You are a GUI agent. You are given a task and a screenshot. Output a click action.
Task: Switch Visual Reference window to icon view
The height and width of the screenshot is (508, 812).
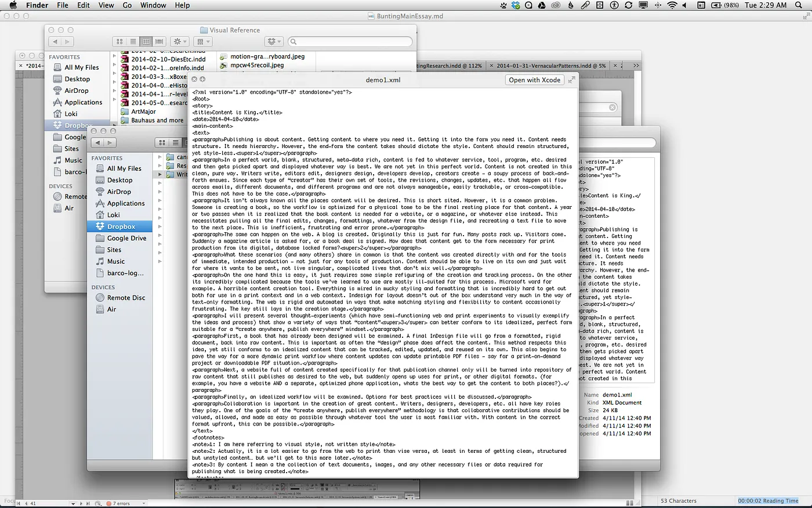click(x=120, y=42)
